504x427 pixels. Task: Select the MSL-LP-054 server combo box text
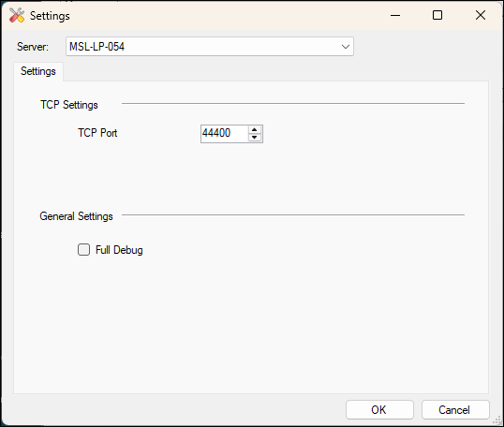pos(97,47)
